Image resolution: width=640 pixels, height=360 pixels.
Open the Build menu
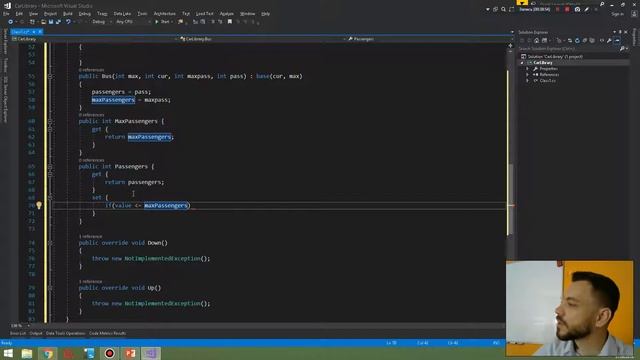click(x=68, y=14)
